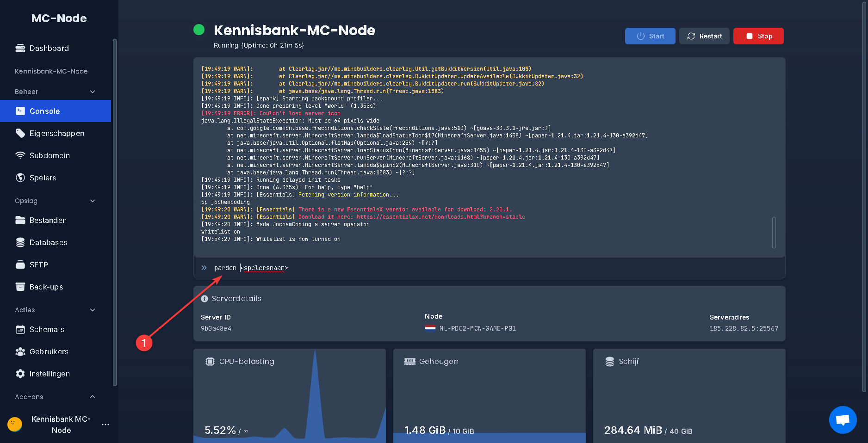The width and height of the screenshot is (868, 443).
Task: Click the SFTP drive icon
Action: [20, 265]
